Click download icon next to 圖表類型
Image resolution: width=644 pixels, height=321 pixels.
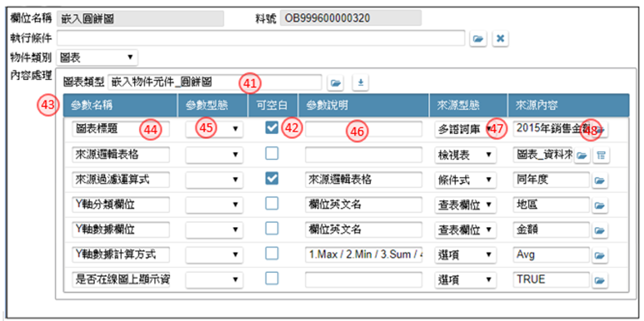(x=360, y=83)
